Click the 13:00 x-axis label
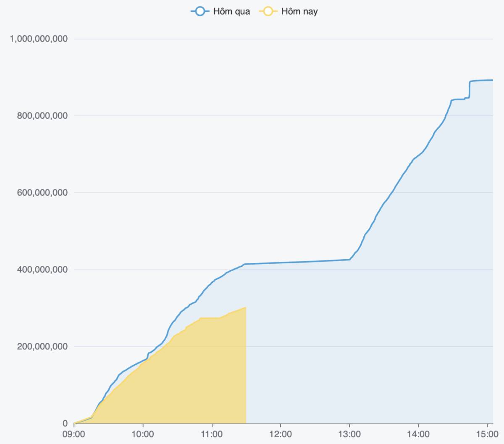 349,434
